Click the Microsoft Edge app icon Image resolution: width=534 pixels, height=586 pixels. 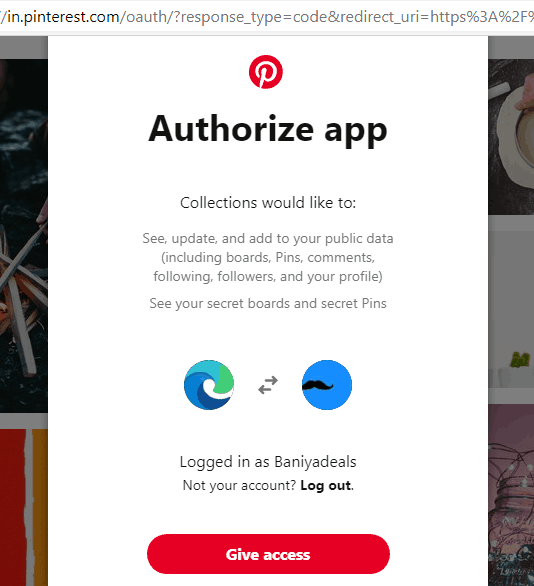tap(209, 385)
